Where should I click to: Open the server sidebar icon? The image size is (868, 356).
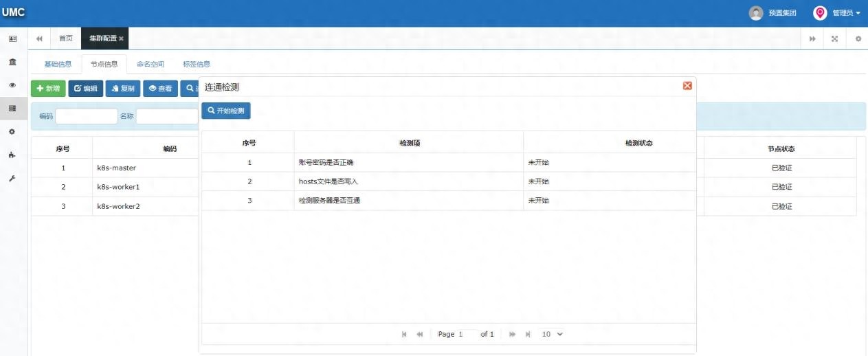[x=12, y=109]
